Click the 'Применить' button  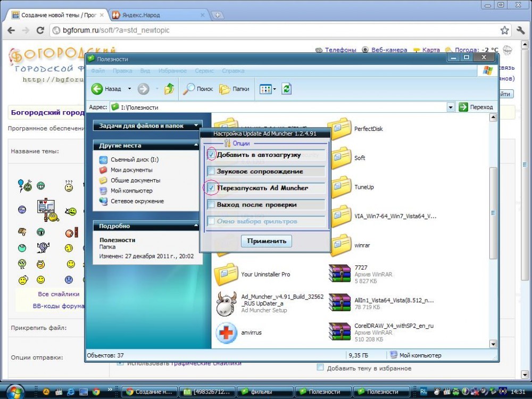click(x=267, y=241)
